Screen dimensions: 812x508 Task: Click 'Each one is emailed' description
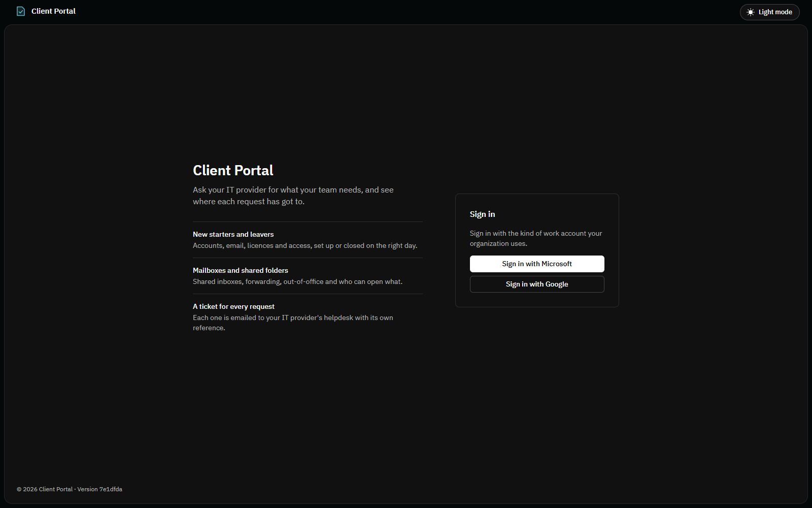[293, 323]
